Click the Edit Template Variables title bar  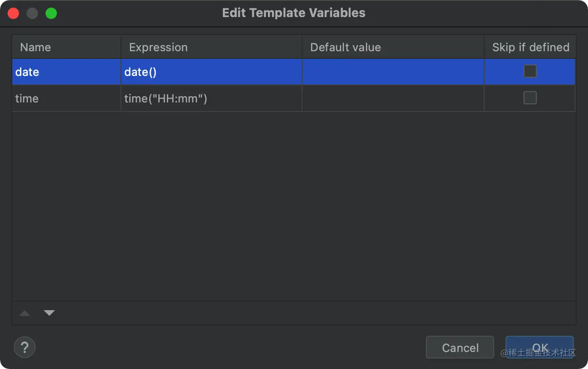point(294,13)
